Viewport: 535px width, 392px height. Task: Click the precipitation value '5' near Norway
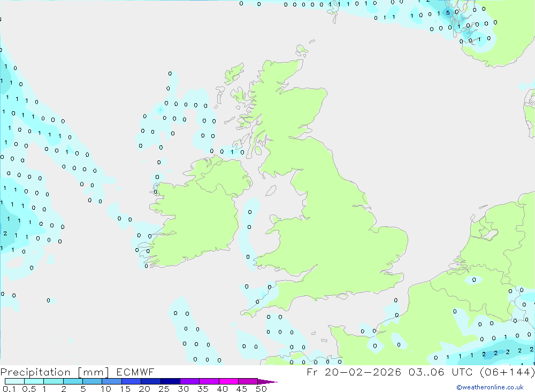click(448, 13)
